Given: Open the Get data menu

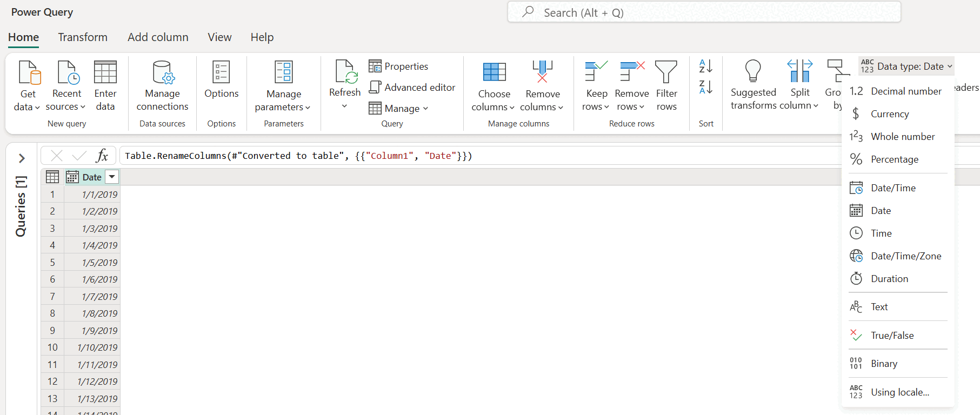Looking at the screenshot, I should coord(27,86).
